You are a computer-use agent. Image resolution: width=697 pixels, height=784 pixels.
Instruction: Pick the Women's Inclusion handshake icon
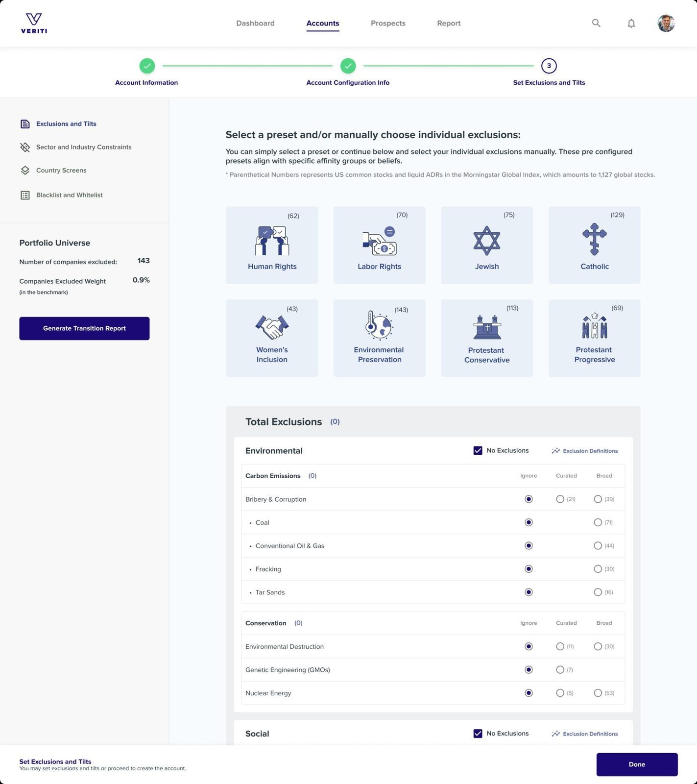[x=272, y=327]
